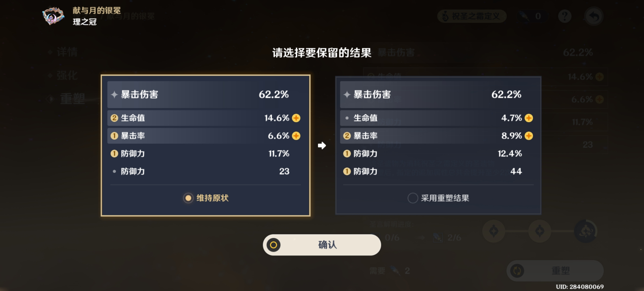The image size is (644, 291).
Task: Click the number 2 badge on left 生命值
Action: click(114, 118)
